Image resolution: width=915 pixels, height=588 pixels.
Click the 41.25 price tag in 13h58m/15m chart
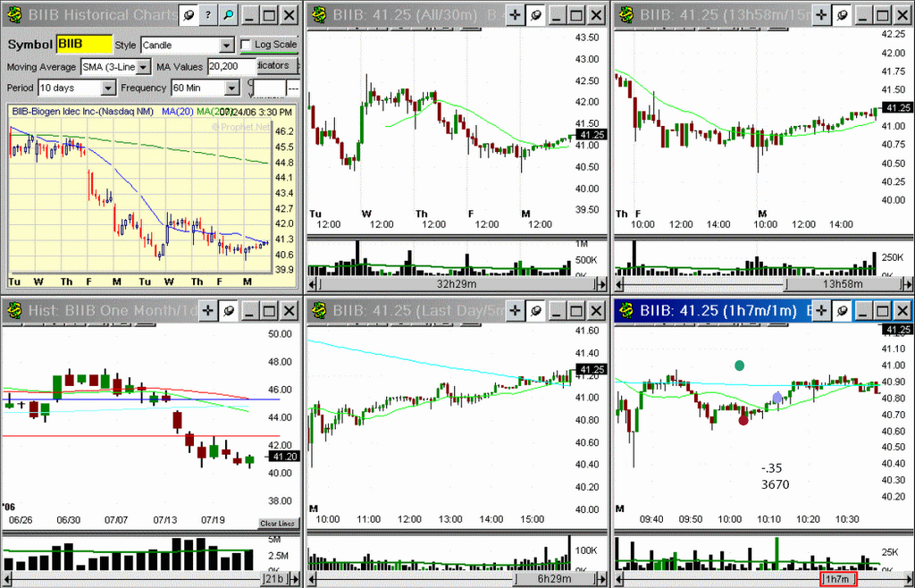(x=898, y=108)
